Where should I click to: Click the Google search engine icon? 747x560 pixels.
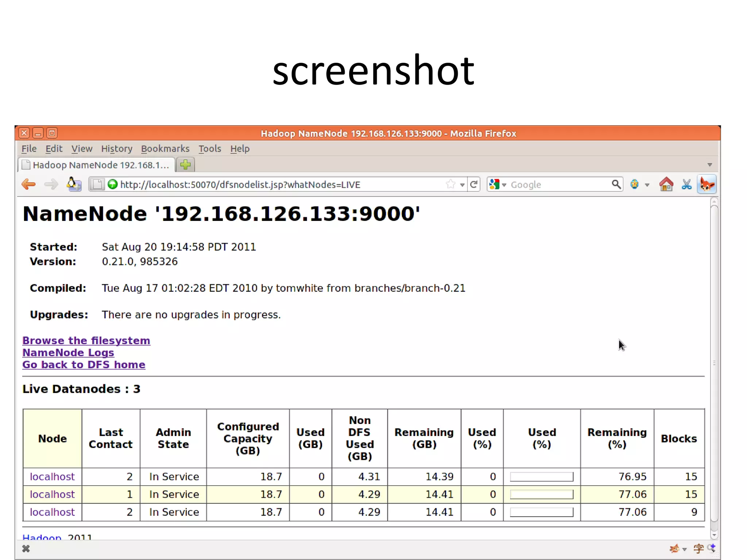click(494, 184)
